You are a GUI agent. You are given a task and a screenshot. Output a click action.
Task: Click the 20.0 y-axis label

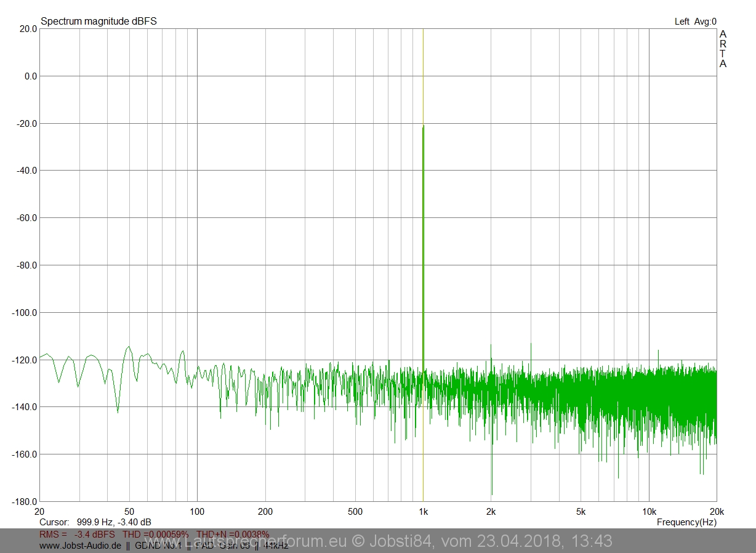28,28
